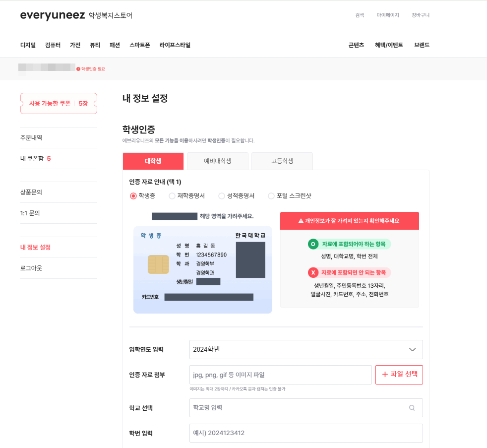The height and width of the screenshot is (448, 487).
Task: Go to the 혜택/이벤트 menu
Action: 389,45
